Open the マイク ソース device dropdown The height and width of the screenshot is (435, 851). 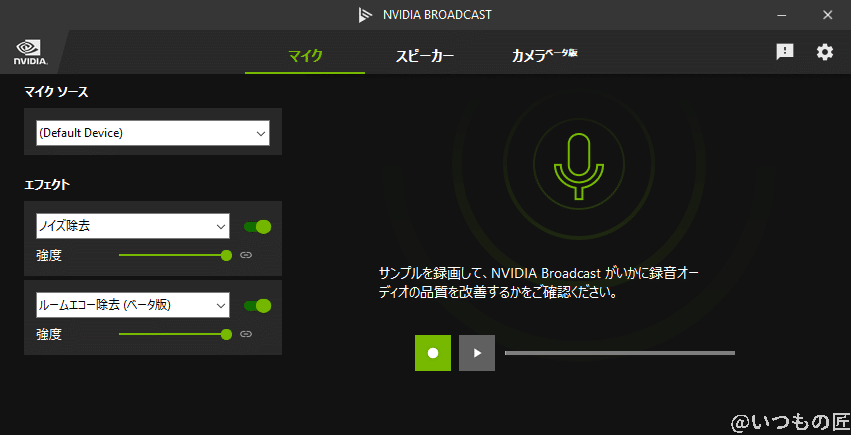click(153, 133)
